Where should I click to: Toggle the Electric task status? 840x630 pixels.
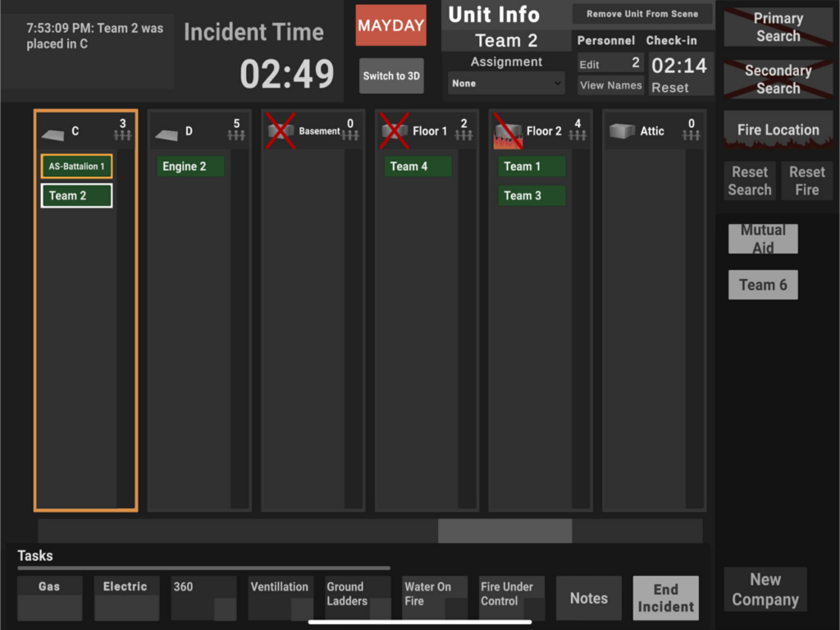click(x=126, y=597)
